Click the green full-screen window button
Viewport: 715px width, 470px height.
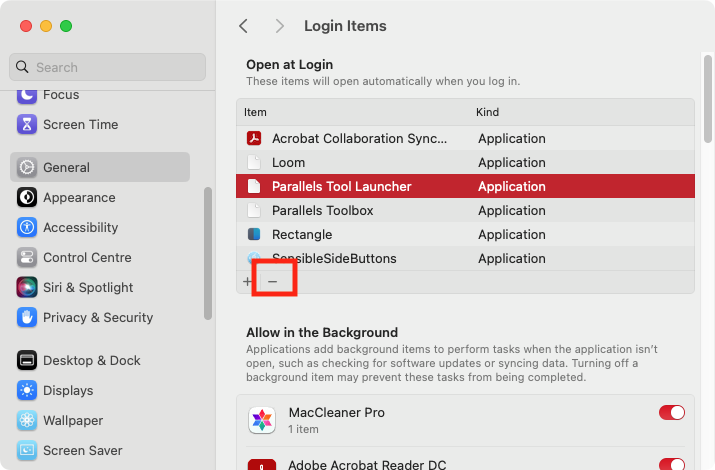point(66,26)
